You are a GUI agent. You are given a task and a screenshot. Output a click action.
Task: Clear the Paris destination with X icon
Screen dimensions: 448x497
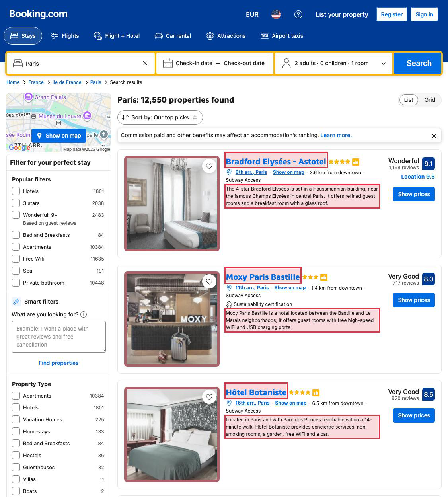[145, 63]
